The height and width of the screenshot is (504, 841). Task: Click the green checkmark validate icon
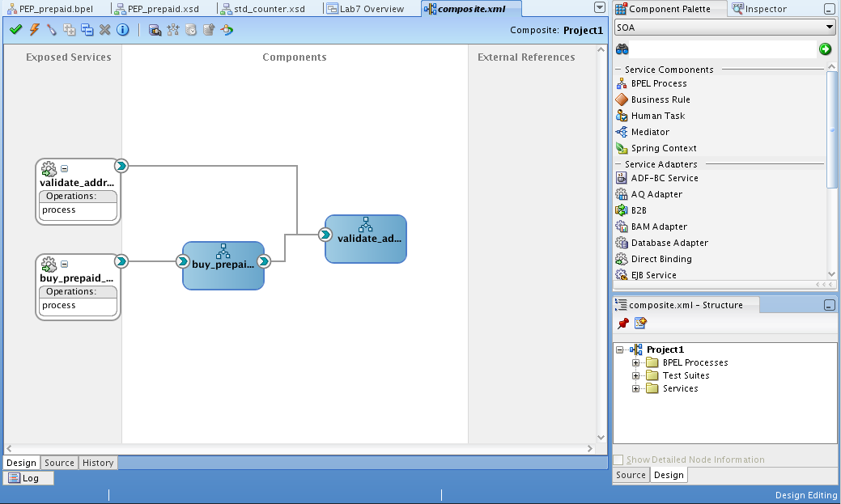tap(15, 29)
